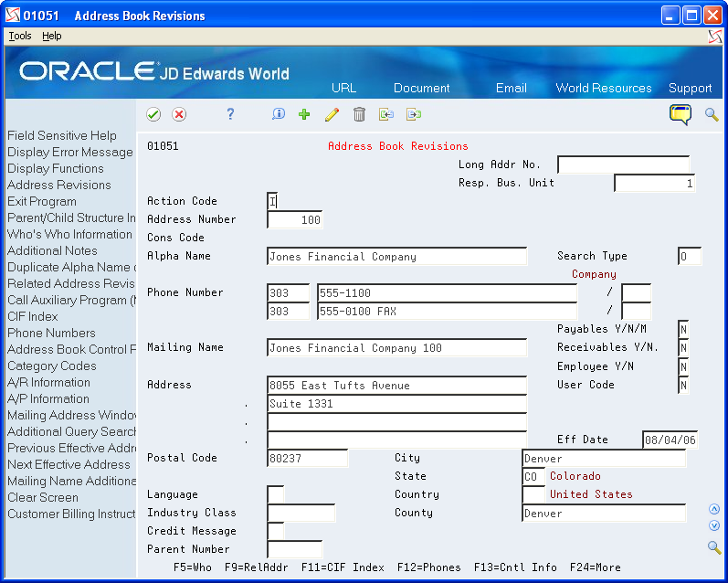Click the export arrow toolbar icon
This screenshot has width=728, height=583.
(x=413, y=114)
